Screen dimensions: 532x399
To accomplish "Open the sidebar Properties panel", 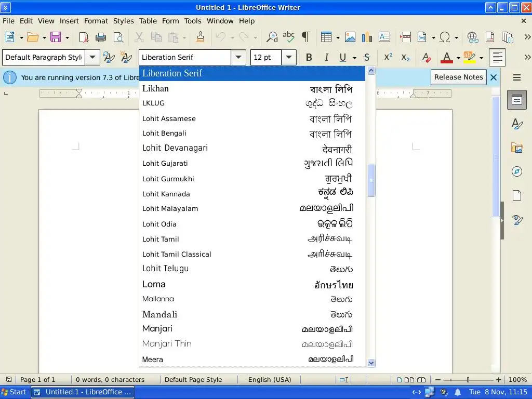I will point(517,100).
